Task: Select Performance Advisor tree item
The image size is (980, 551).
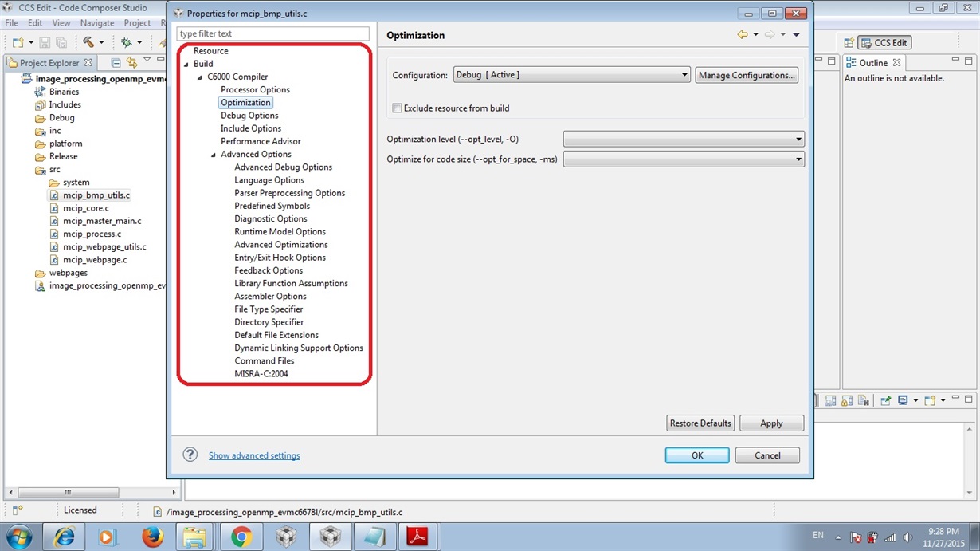Action: pos(261,141)
